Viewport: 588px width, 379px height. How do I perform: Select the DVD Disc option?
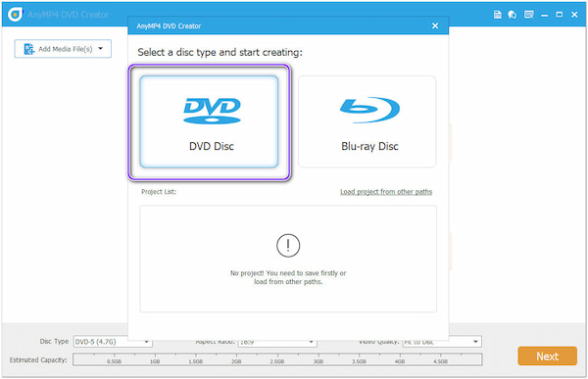(x=209, y=121)
